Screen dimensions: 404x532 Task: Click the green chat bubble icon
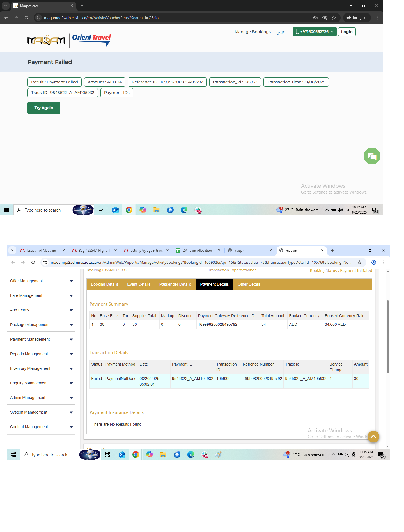[372, 156]
